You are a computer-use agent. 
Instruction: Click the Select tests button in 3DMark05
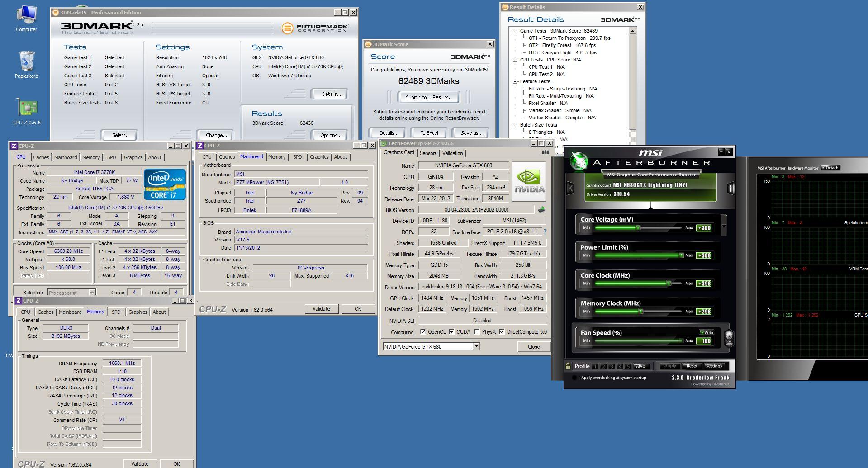[x=121, y=135]
